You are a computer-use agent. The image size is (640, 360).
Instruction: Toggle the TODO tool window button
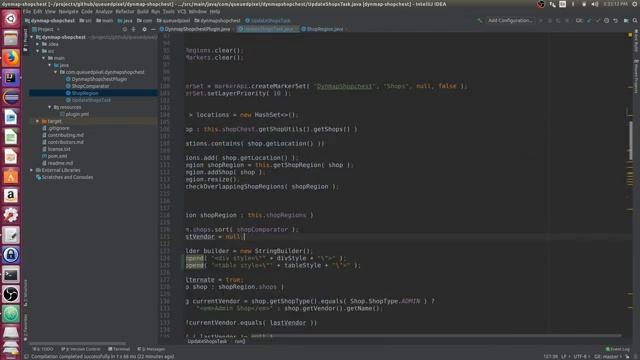pos(43,349)
